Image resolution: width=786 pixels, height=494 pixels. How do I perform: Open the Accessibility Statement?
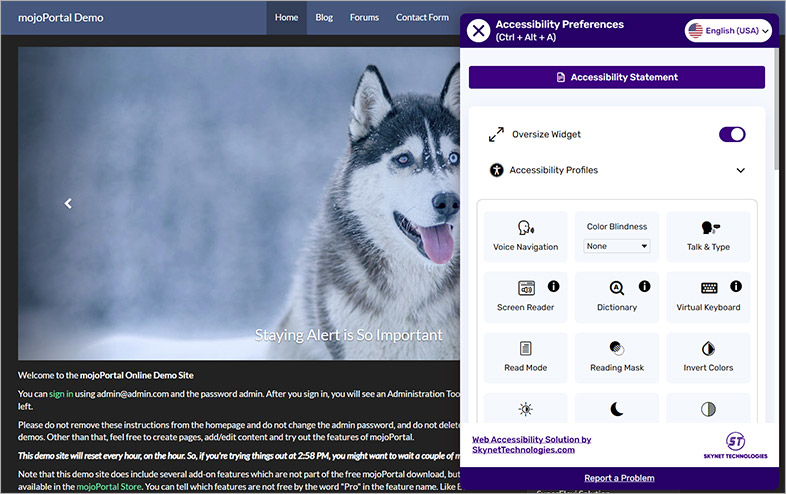click(617, 77)
